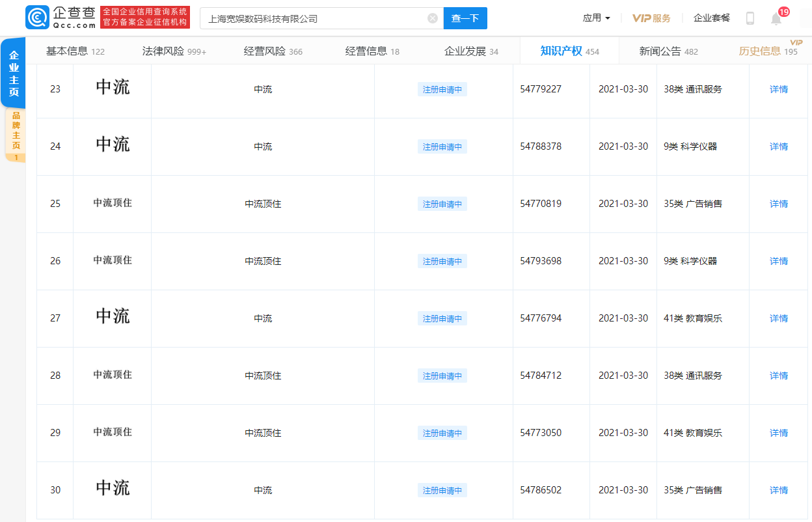Click inside the company name search field
Screen dimensions: 812x522
pyautogui.click(x=312, y=18)
